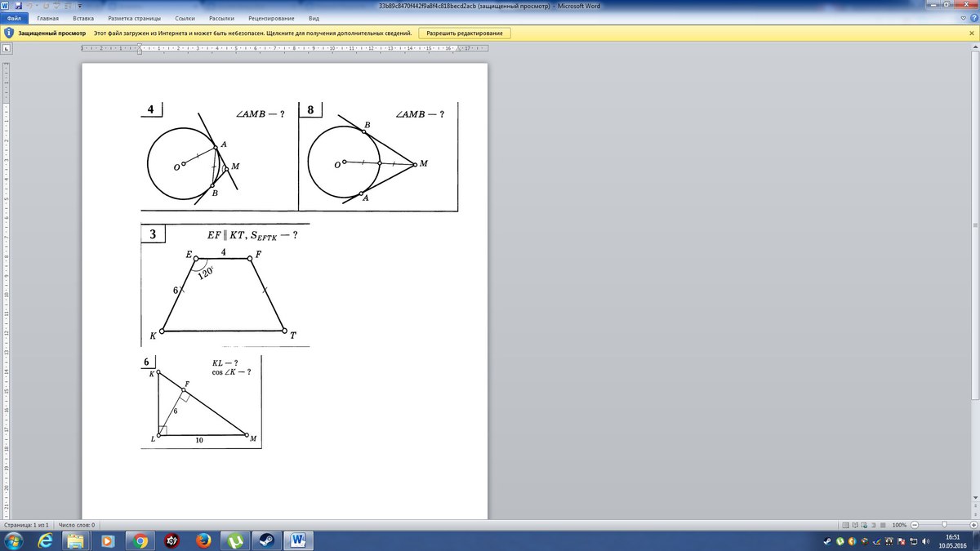Screen dimensions: 980x551
Task: Click the zoom in plus button
Action: [x=973, y=525]
